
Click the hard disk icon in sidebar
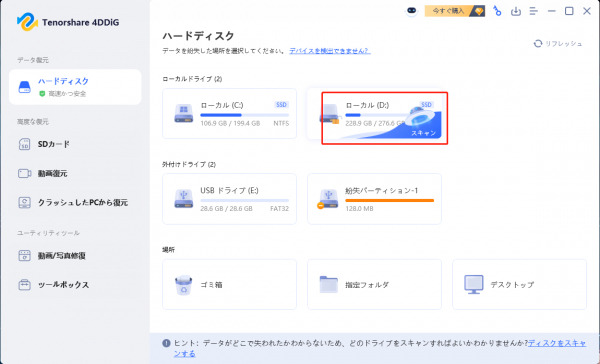pyautogui.click(x=24, y=87)
